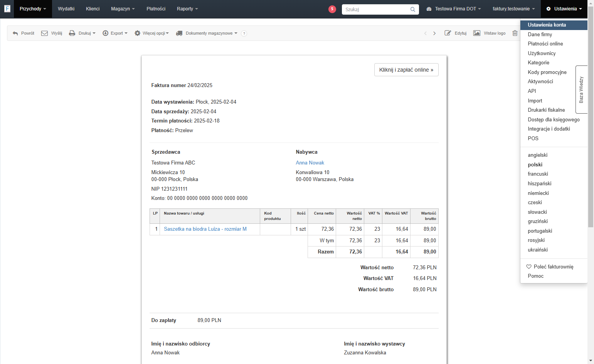
Task: Click the Do zapłaty 89,00 PLN amount
Action: pos(209,320)
